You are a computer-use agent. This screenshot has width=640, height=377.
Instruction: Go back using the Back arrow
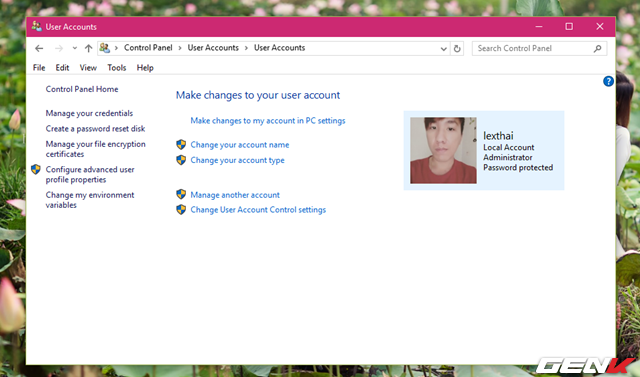point(39,49)
